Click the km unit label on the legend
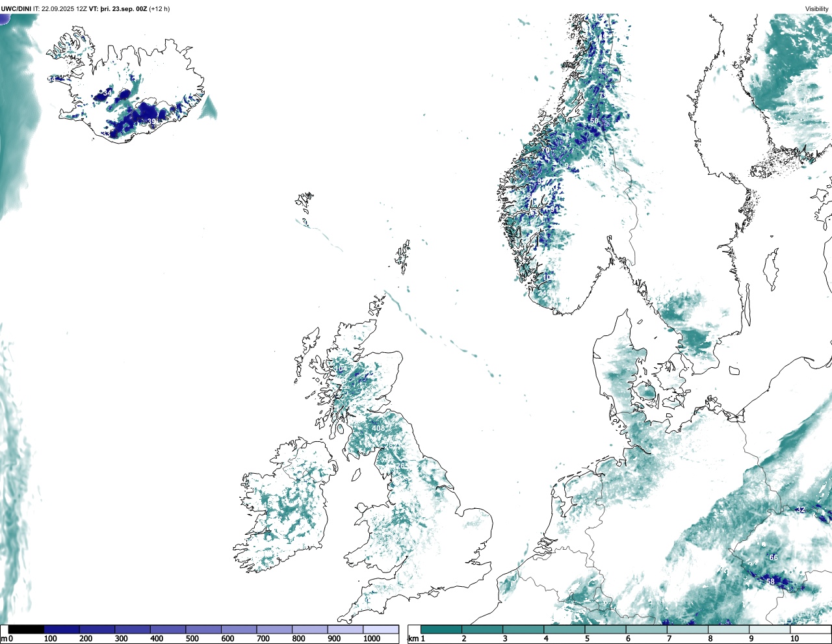This screenshot has width=832, height=644. tap(413, 639)
